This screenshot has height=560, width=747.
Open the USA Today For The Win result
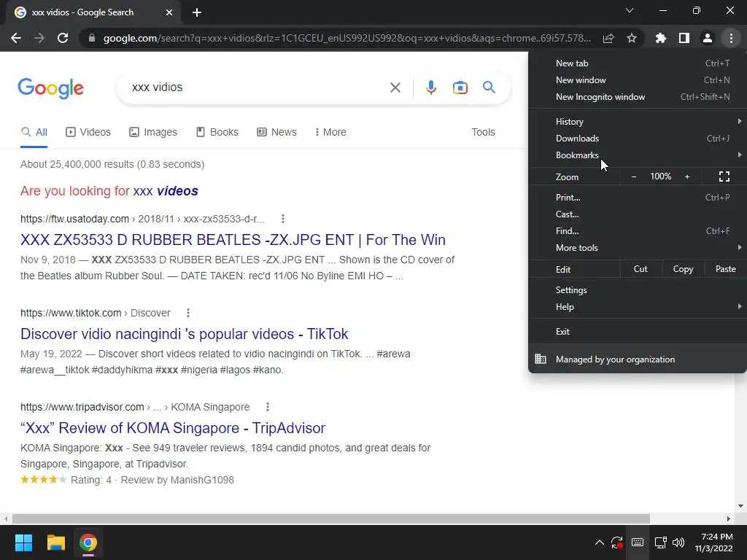(x=233, y=239)
